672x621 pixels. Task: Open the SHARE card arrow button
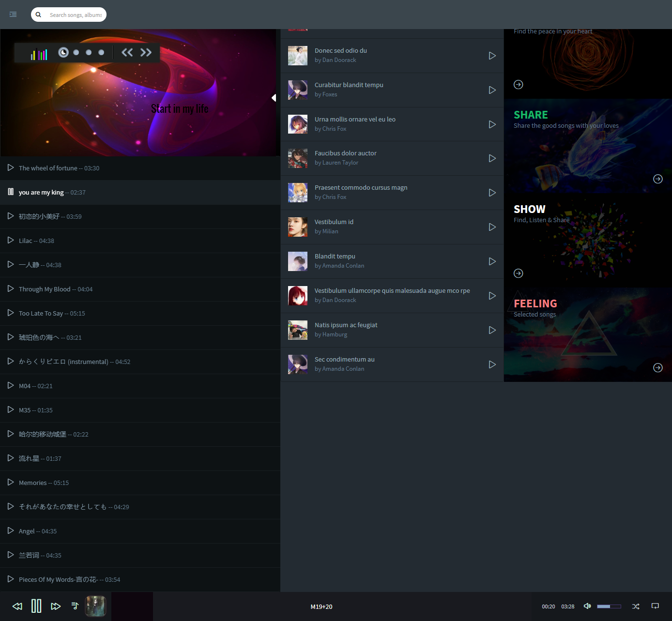click(657, 179)
